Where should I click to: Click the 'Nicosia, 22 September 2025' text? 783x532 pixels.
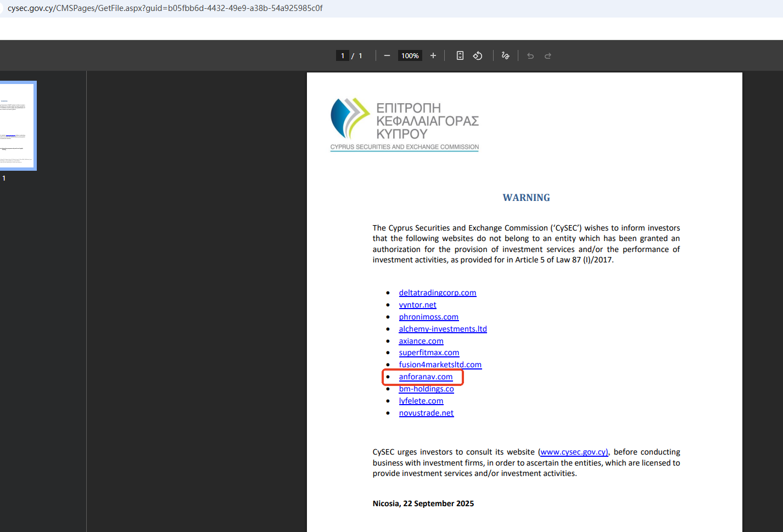point(423,503)
